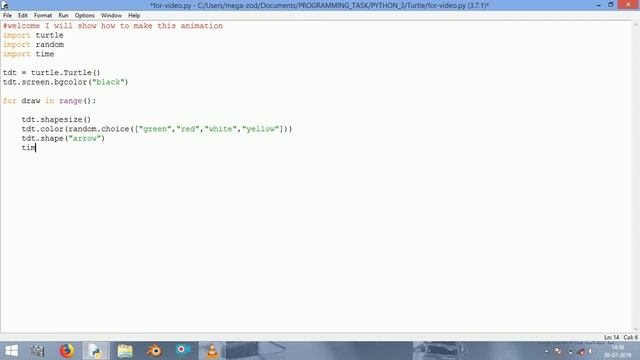Minimize the IDLE editor window
The width and height of the screenshot is (640, 360).
pos(598,5)
